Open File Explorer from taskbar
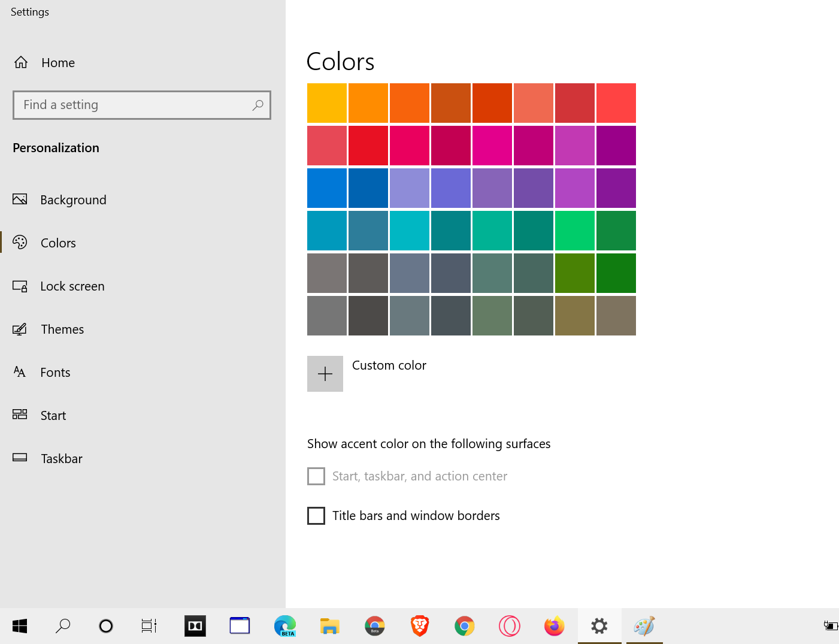839x644 pixels. (330, 626)
